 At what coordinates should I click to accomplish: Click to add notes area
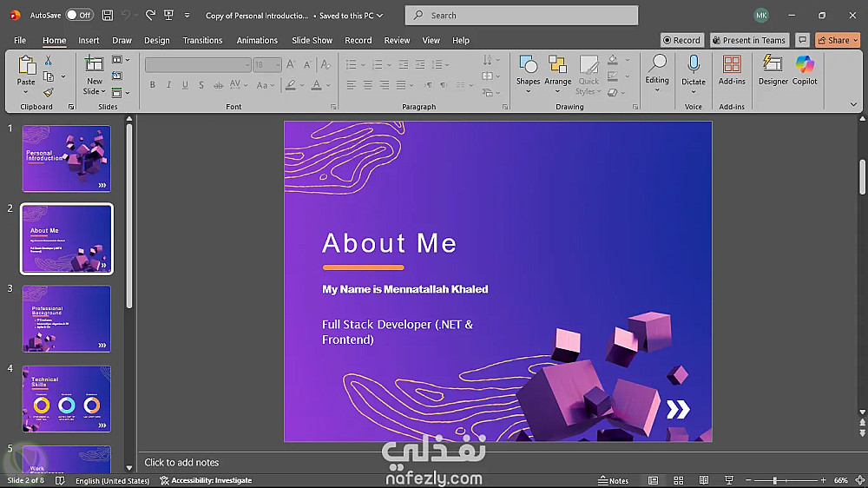[x=181, y=462]
